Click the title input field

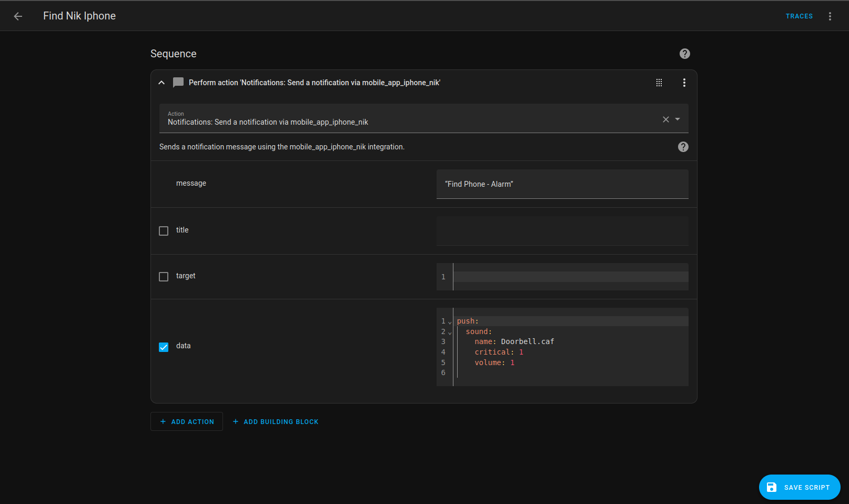[x=562, y=231]
